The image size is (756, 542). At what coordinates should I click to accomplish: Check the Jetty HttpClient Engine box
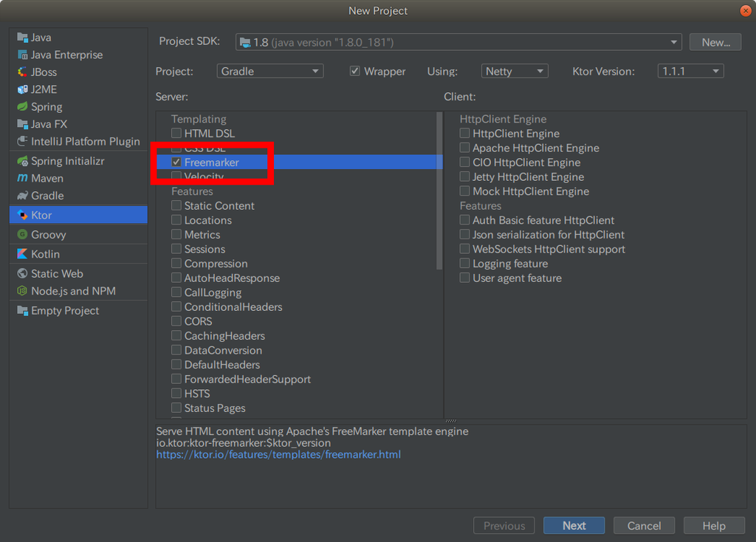coord(465,176)
